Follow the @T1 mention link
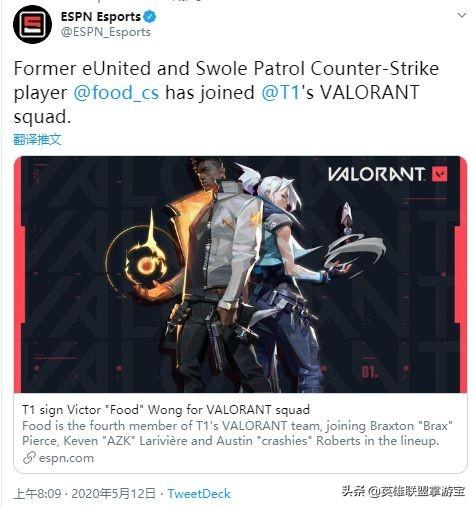Viewport: 476px width, 508px height. click(x=282, y=92)
